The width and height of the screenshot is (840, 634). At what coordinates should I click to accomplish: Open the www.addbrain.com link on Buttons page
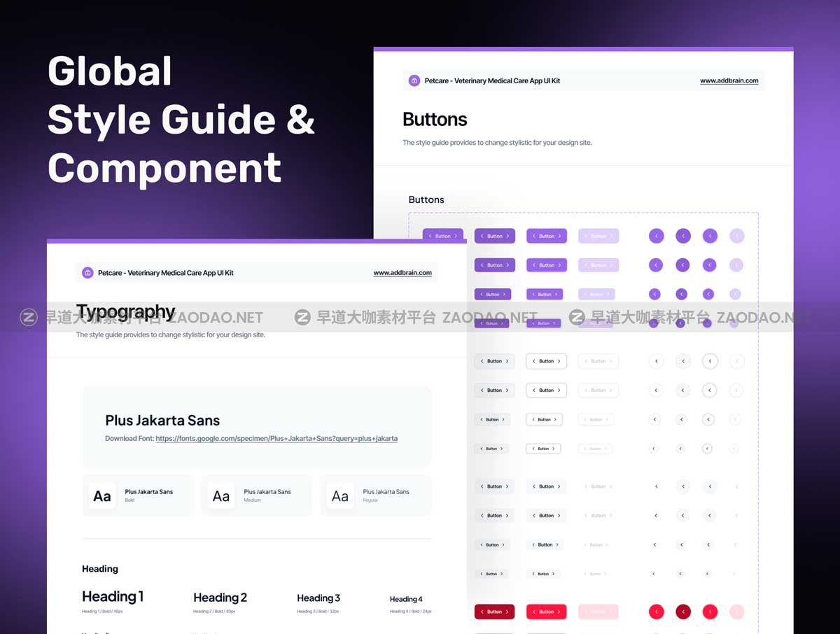729,81
